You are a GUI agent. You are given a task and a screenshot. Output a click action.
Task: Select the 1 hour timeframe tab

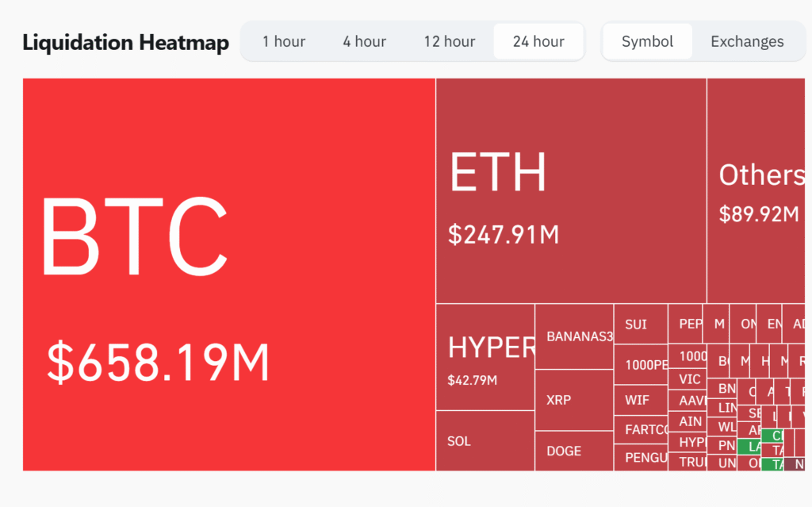click(284, 41)
